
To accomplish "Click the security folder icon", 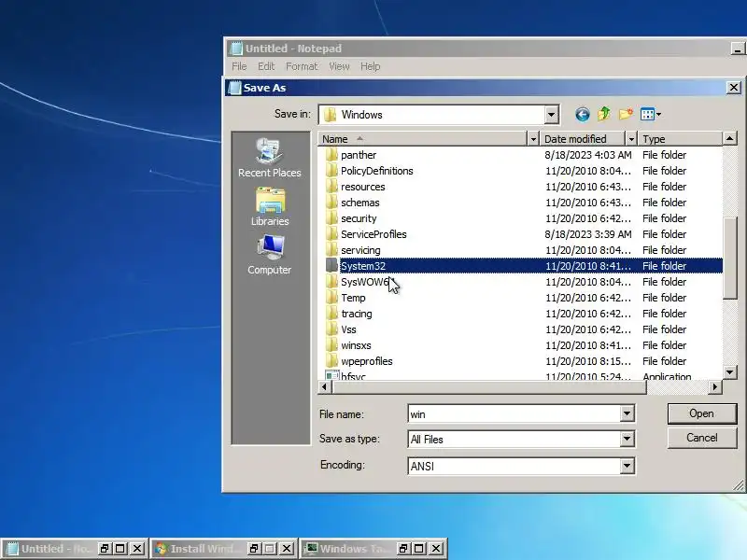I will [x=331, y=218].
